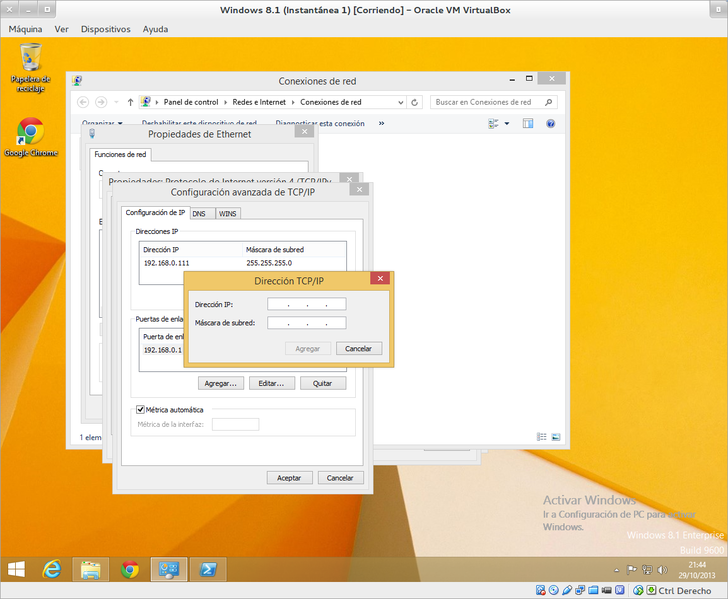This screenshot has height=599, width=728.
Task: Refresh the Conexiones de red window
Action: point(415,102)
